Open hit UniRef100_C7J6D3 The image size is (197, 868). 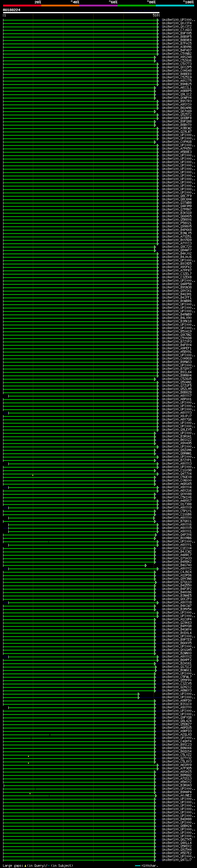(x=177, y=30)
